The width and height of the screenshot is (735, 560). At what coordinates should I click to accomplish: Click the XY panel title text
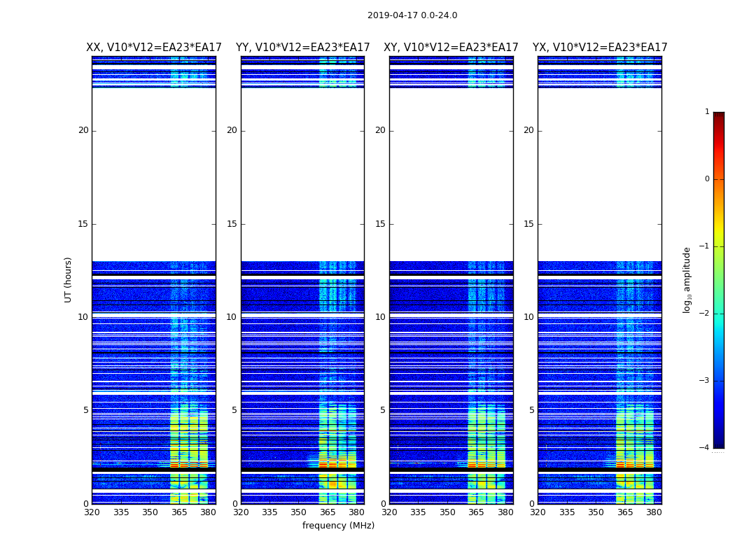[451, 48]
